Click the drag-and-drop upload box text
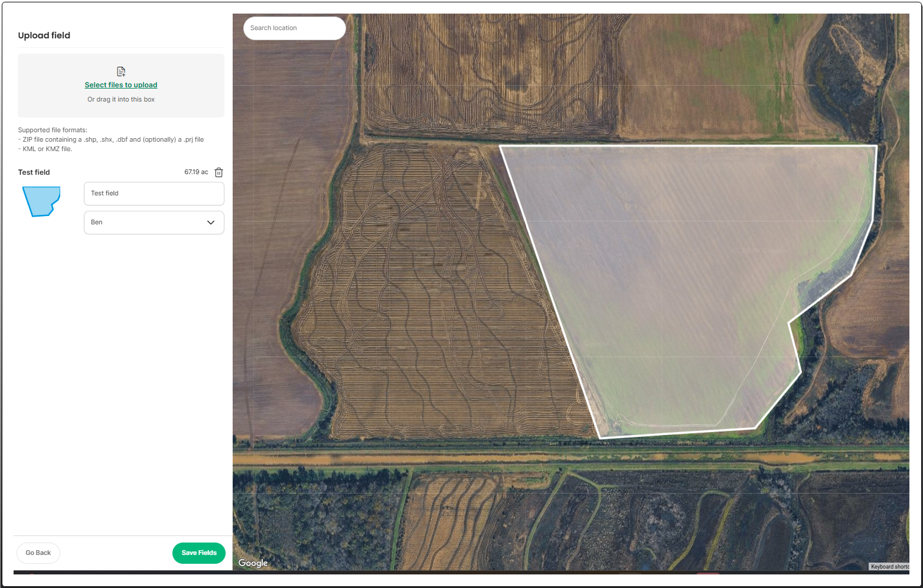The width and height of the screenshot is (923, 588). click(120, 100)
